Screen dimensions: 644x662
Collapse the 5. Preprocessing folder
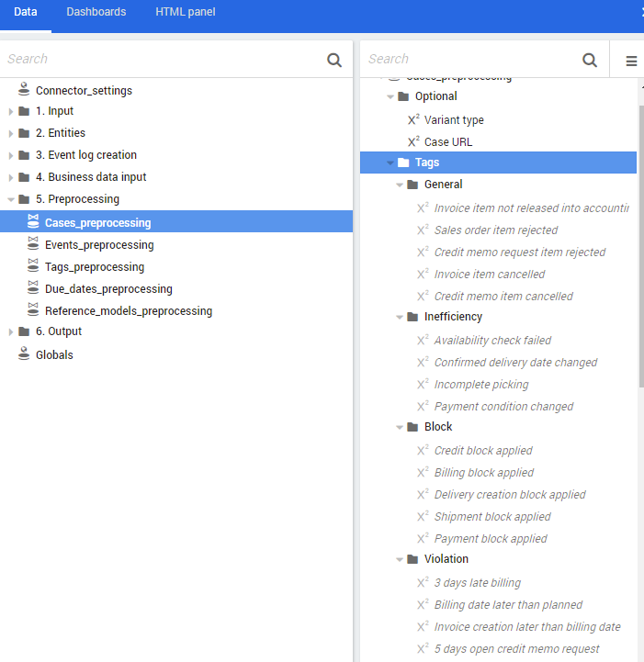(x=11, y=199)
